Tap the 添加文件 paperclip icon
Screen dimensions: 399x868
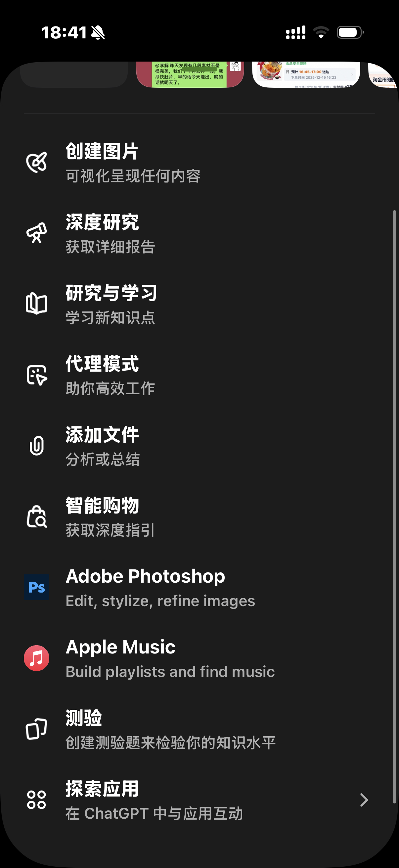pyautogui.click(x=36, y=446)
